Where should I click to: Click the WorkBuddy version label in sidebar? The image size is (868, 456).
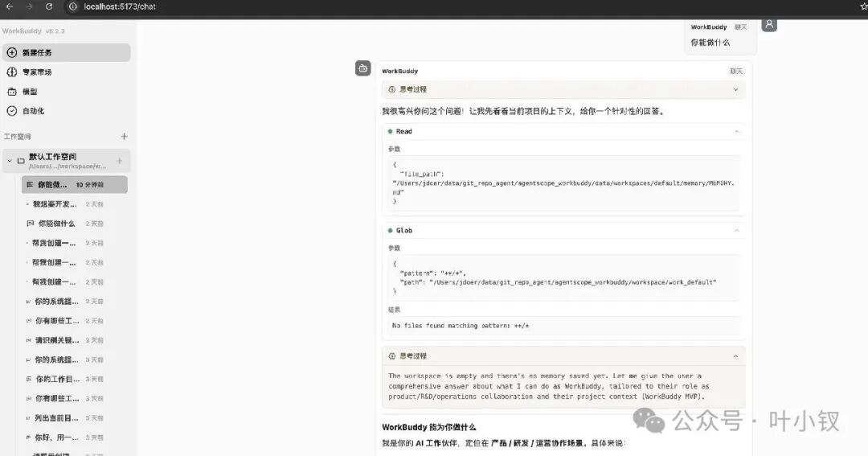coord(33,31)
